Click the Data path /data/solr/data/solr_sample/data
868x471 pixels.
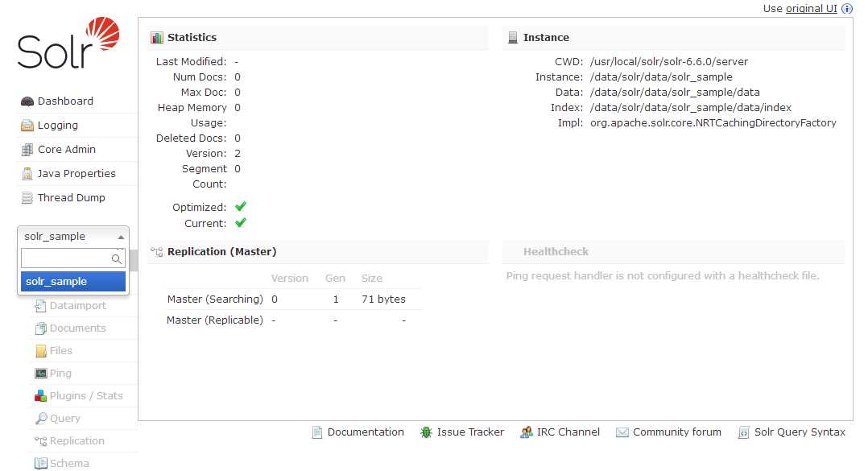coord(675,93)
